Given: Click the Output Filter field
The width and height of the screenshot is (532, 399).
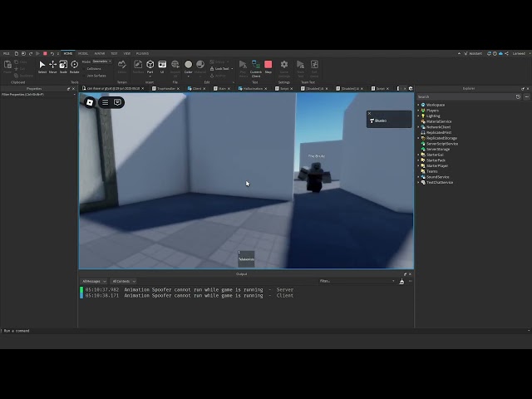Looking at the screenshot, I should pyautogui.click(x=357, y=281).
